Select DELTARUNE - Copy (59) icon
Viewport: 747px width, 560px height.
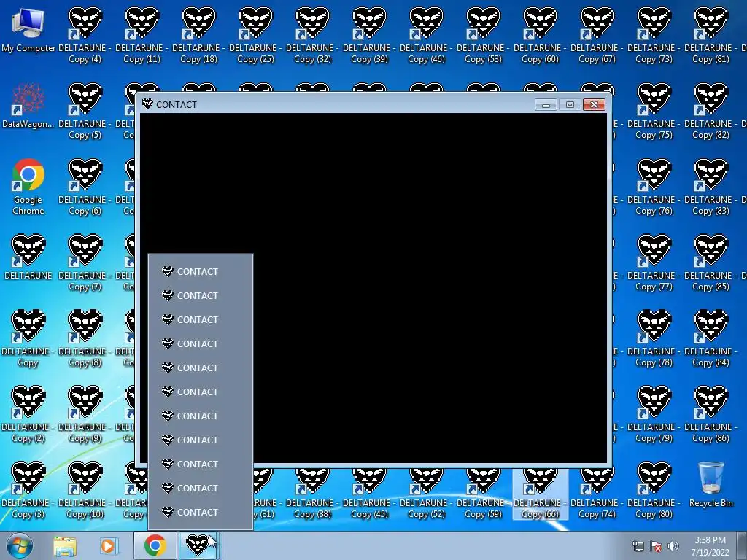click(x=483, y=494)
